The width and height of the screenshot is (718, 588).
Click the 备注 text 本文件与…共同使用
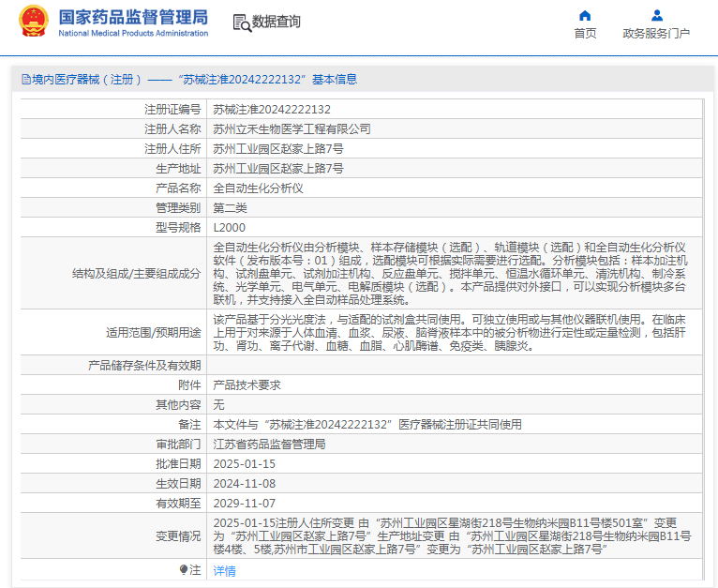point(367,425)
